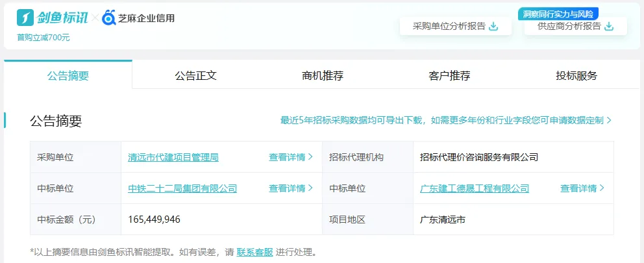
Task: Expand 查看详情 for 清远市代建项目管理局
Action: [x=291, y=157]
